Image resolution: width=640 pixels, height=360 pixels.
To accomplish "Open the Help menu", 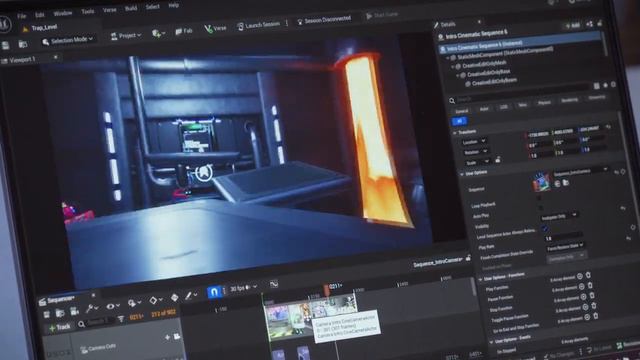I will click(173, 5).
